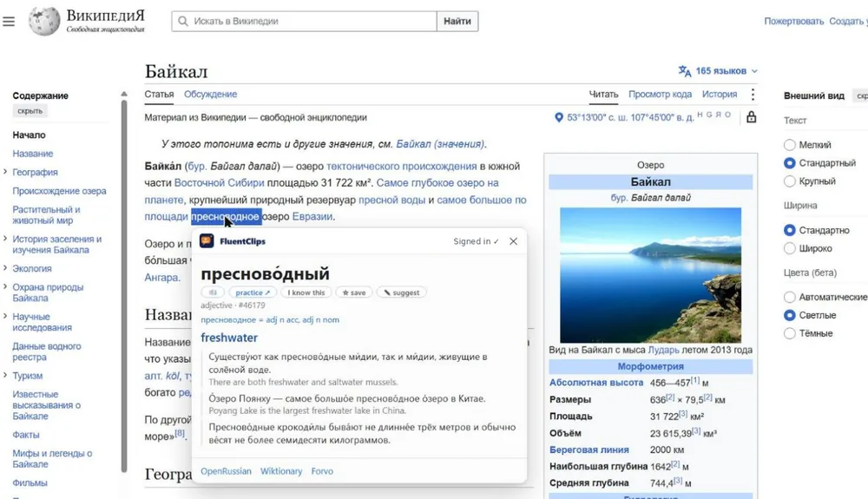The image size is (868, 499).
Task: Click the map pin coordinates icon
Action: pyautogui.click(x=558, y=117)
